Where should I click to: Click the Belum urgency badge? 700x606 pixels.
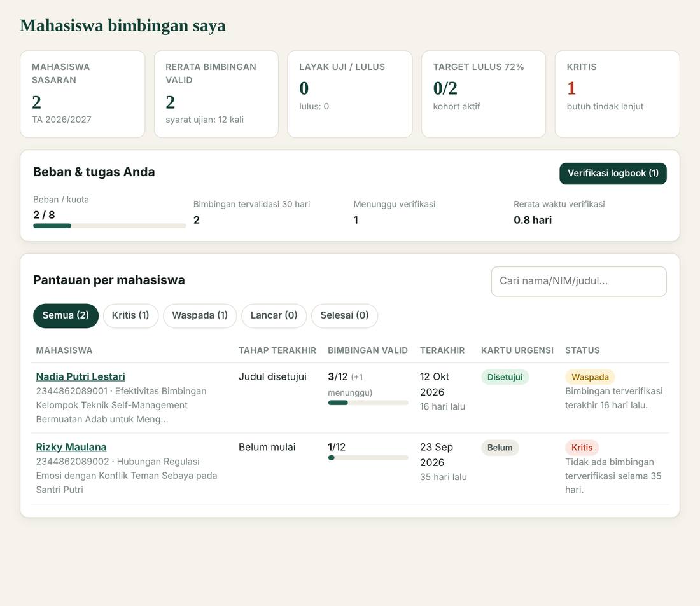tap(500, 448)
